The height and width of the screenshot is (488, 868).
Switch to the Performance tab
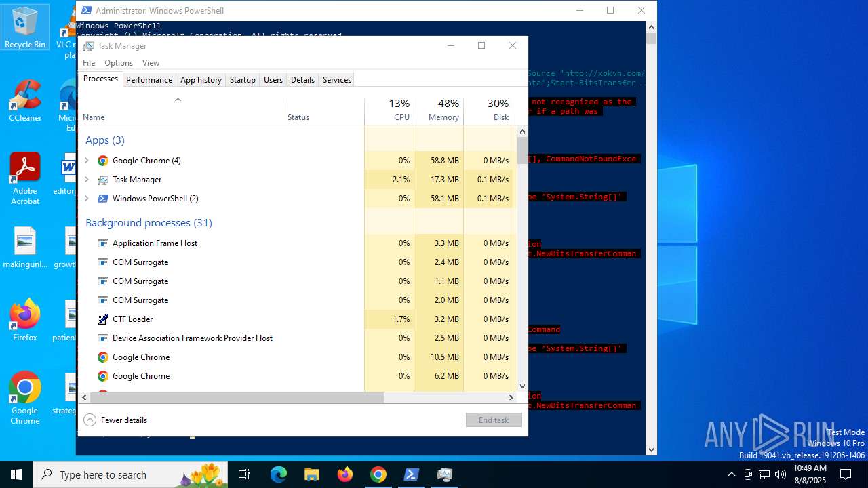coord(149,80)
